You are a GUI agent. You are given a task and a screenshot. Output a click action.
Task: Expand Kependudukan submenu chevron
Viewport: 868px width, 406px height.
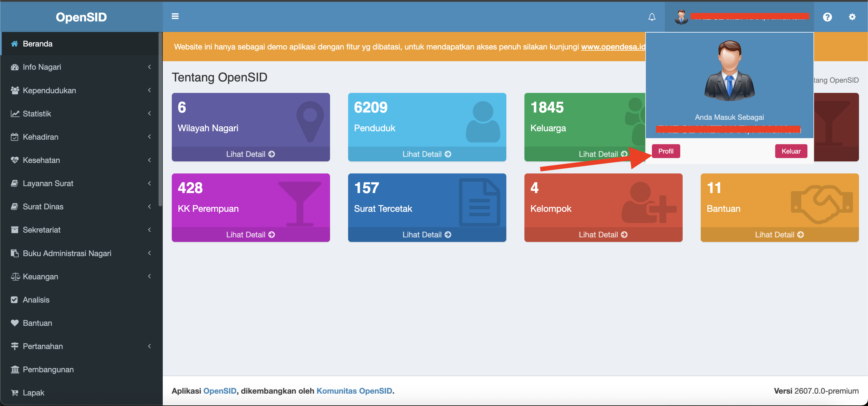click(x=149, y=90)
